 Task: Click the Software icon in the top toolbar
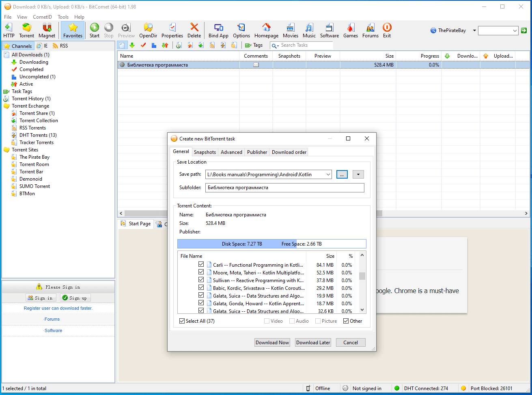(330, 30)
